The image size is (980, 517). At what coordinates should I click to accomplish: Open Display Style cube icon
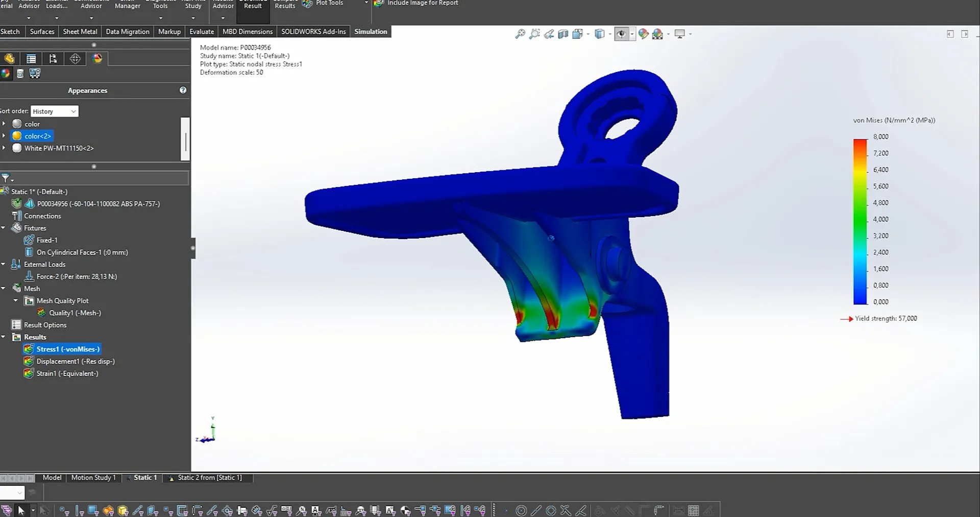tap(600, 34)
